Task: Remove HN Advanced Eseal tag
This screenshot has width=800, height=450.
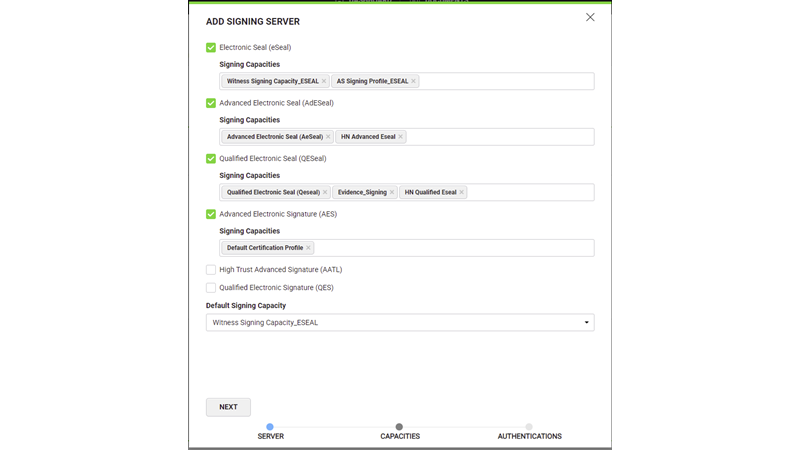Action: 401,137
